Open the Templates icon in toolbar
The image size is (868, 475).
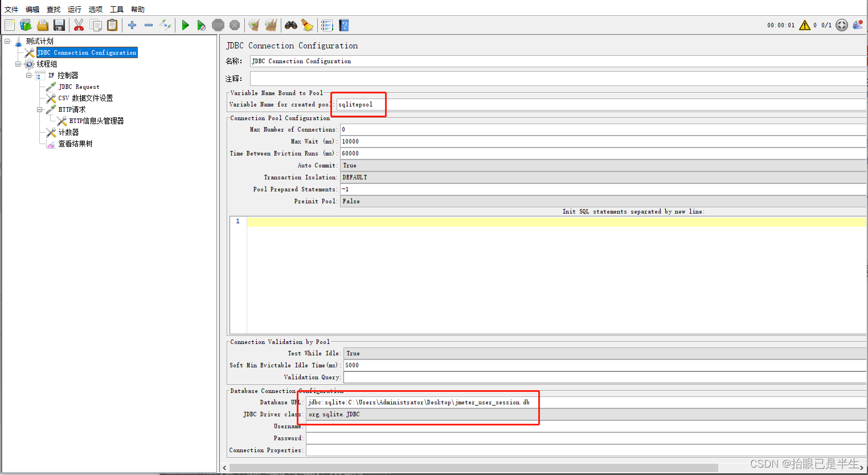point(26,25)
